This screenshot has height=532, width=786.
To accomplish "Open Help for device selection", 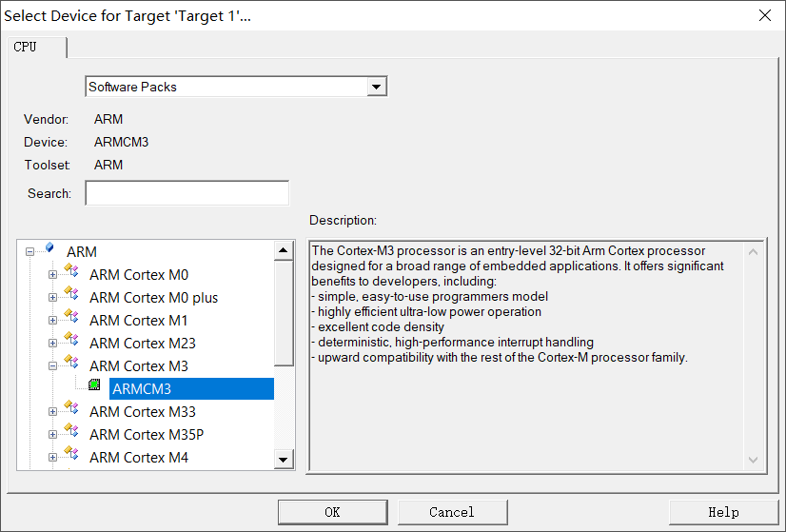I will pyautogui.click(x=723, y=512).
